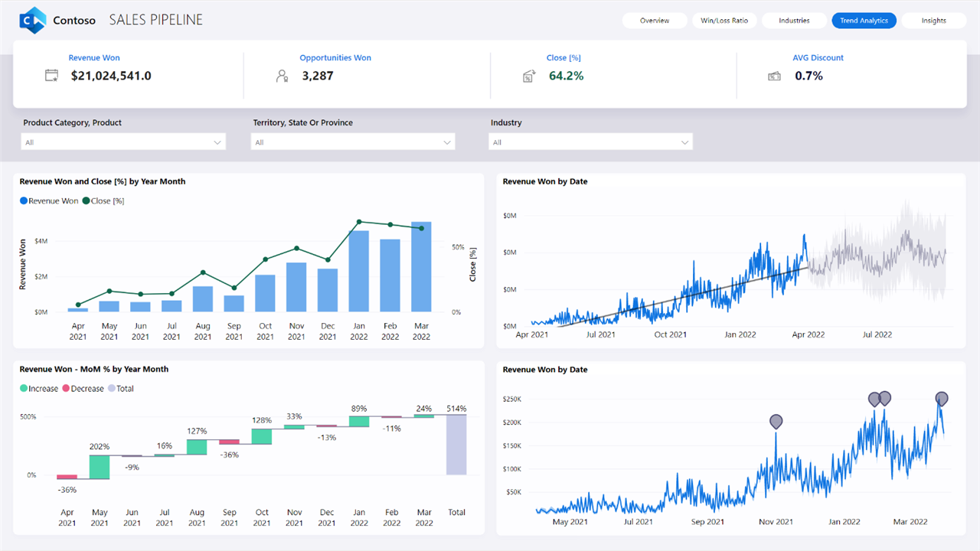This screenshot has width=980, height=551.
Task: Click the AVG Discount card title
Action: pyautogui.click(x=818, y=58)
